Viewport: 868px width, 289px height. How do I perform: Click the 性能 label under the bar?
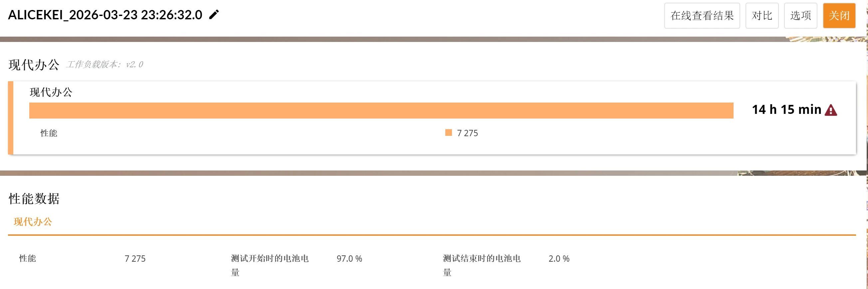(x=49, y=133)
